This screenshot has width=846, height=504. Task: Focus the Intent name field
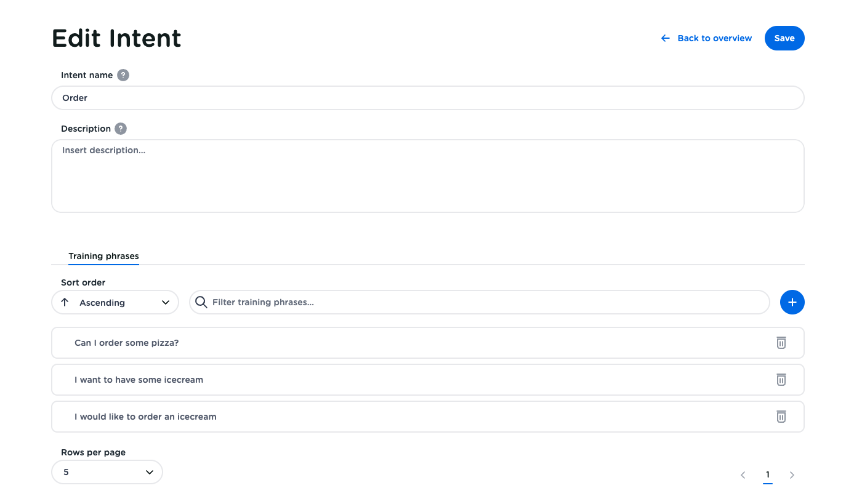(x=427, y=98)
